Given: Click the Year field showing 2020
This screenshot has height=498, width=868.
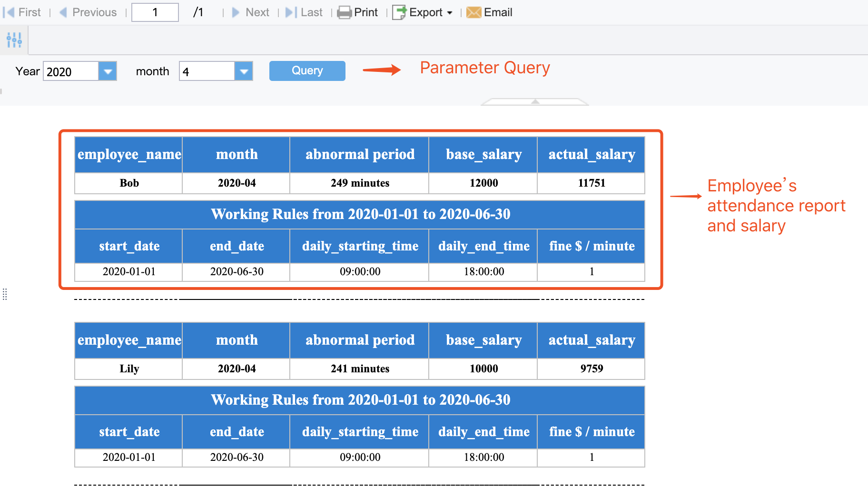Looking at the screenshot, I should (71, 71).
